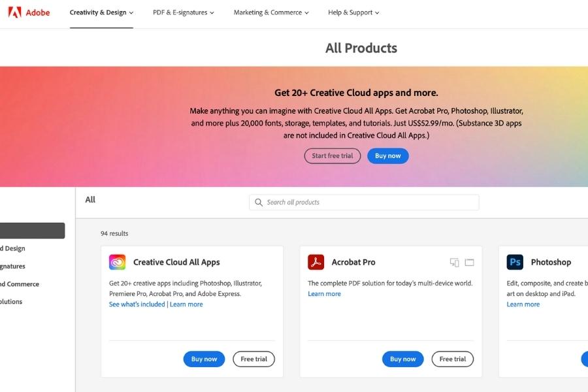This screenshot has width=588, height=392.
Task: Select the All products filter tab
Action: [x=90, y=199]
